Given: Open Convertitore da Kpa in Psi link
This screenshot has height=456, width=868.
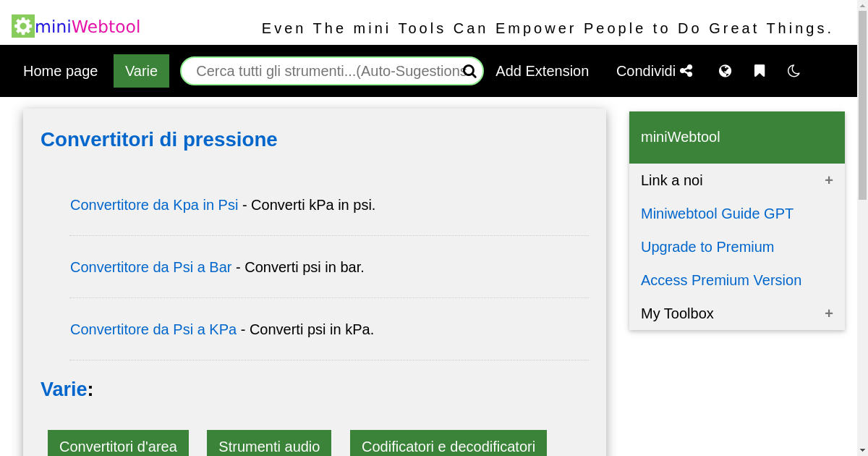Looking at the screenshot, I should 154,205.
